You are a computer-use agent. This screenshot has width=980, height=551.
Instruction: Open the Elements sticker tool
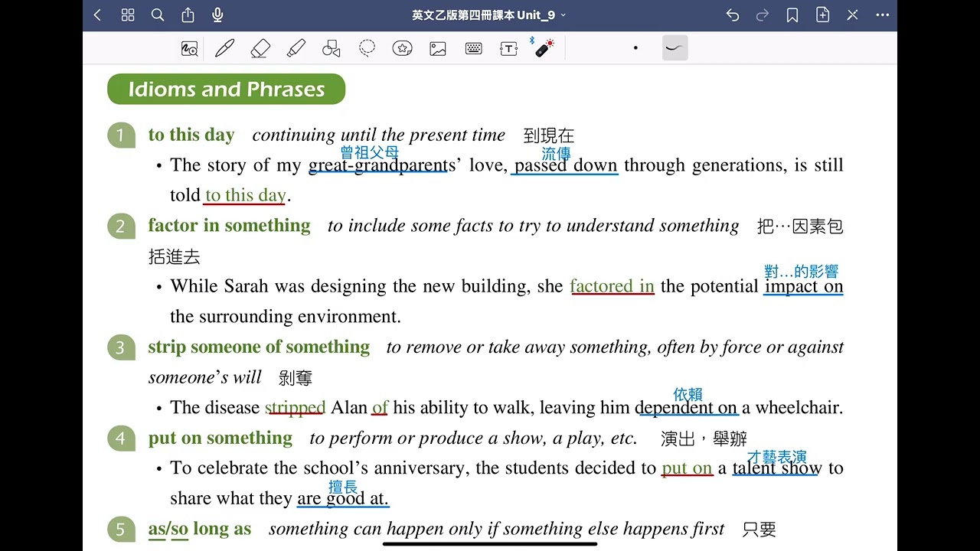point(403,48)
